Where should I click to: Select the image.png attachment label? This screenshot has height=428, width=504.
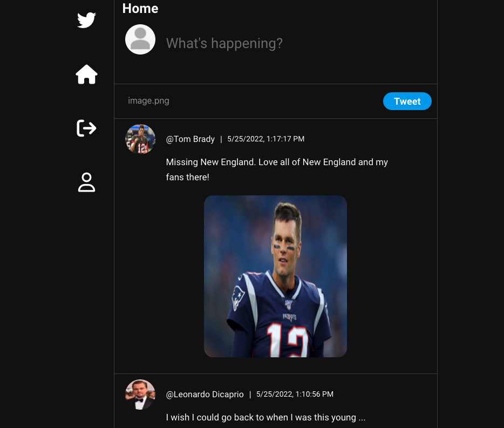click(148, 101)
